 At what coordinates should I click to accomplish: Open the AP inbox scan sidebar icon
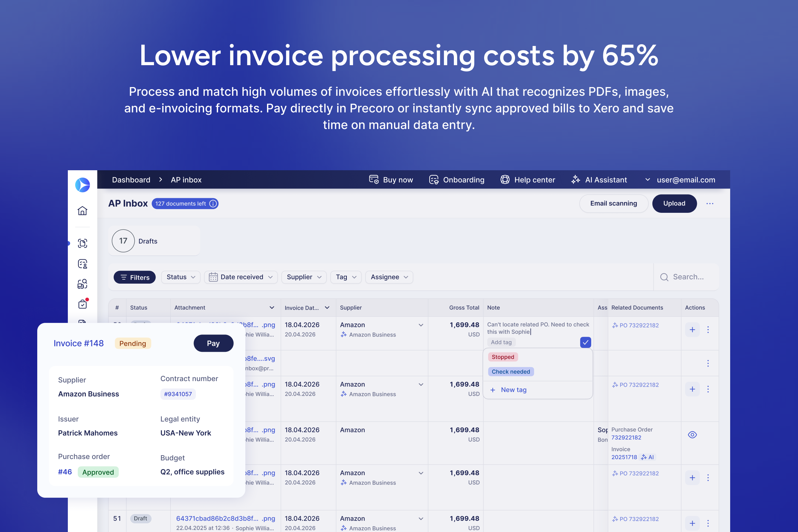tap(82, 243)
